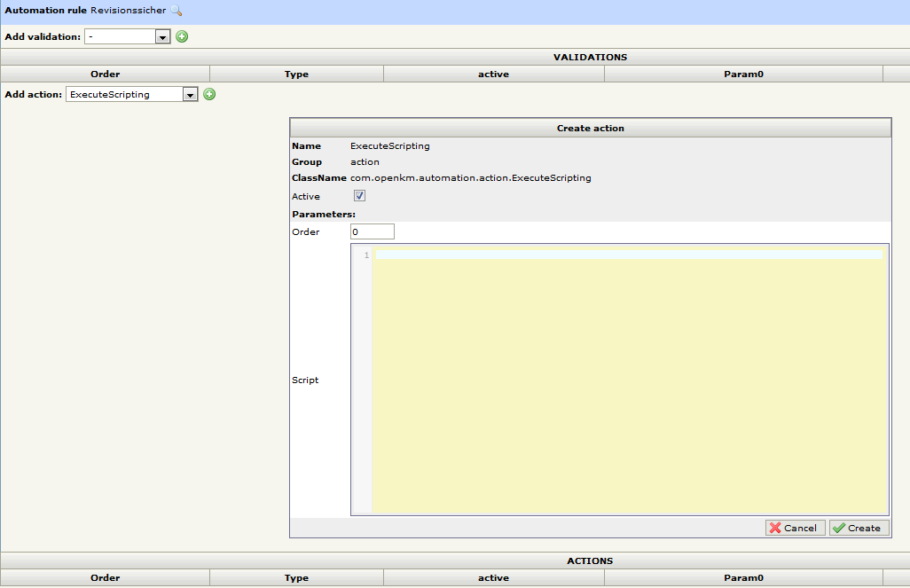This screenshot has width=910, height=588.
Task: Click the Order column header under VALIDATIONS
Action: coord(105,74)
